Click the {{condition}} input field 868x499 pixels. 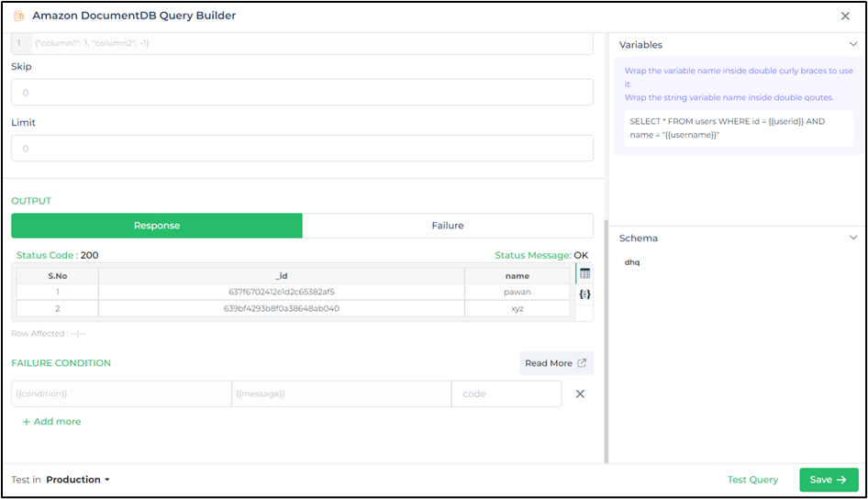121,394
